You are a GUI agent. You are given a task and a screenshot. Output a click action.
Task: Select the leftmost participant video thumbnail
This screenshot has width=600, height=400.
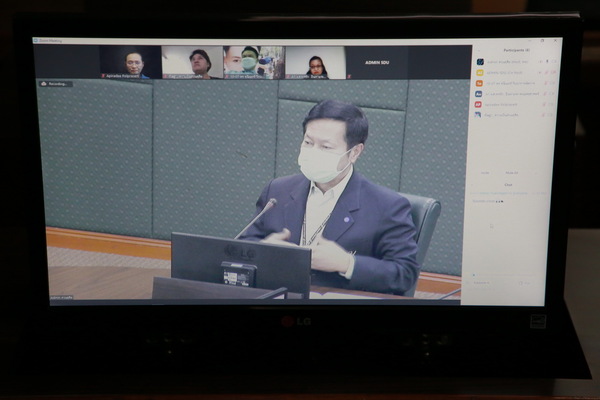[129, 62]
